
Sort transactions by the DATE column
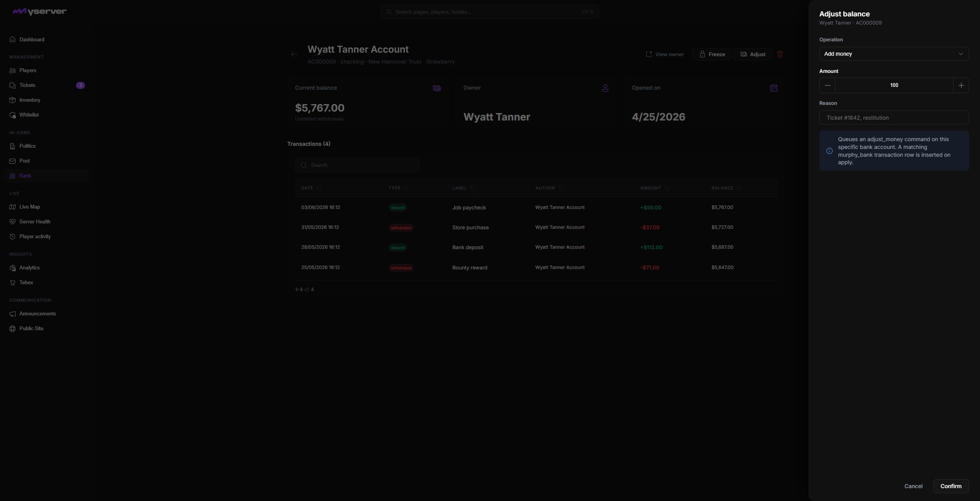tap(311, 188)
